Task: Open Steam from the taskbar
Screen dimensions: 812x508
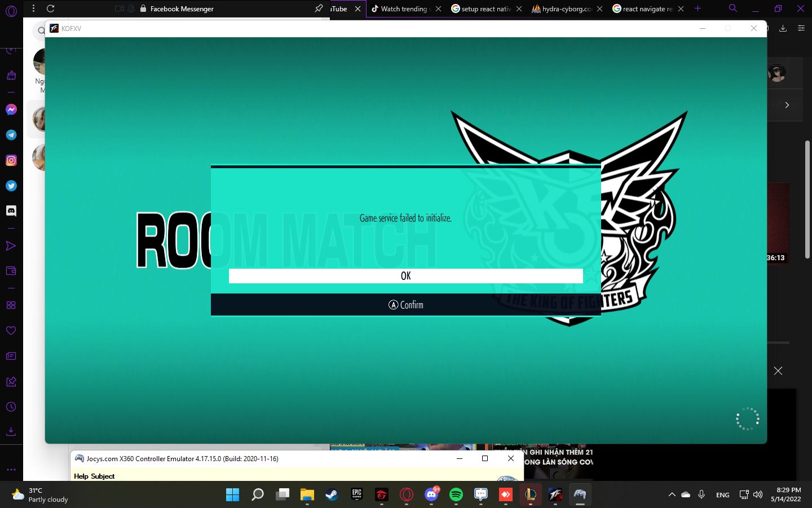Action: (x=332, y=495)
